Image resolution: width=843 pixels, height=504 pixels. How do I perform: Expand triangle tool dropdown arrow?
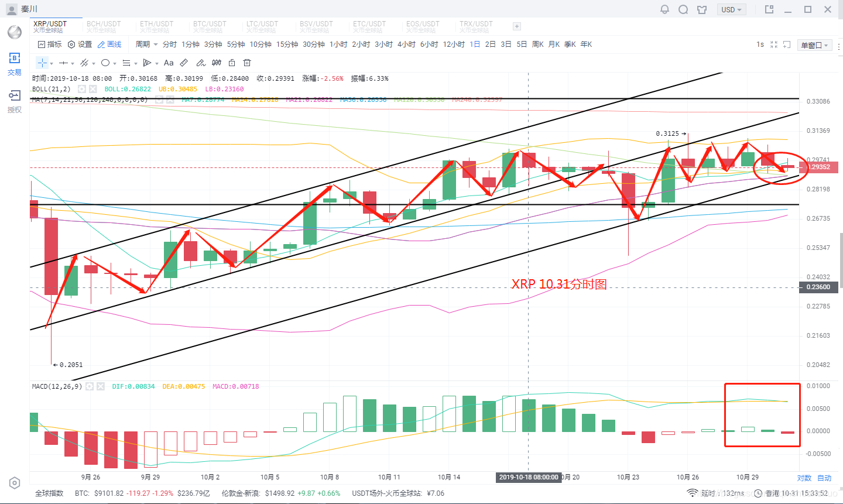click(x=157, y=63)
